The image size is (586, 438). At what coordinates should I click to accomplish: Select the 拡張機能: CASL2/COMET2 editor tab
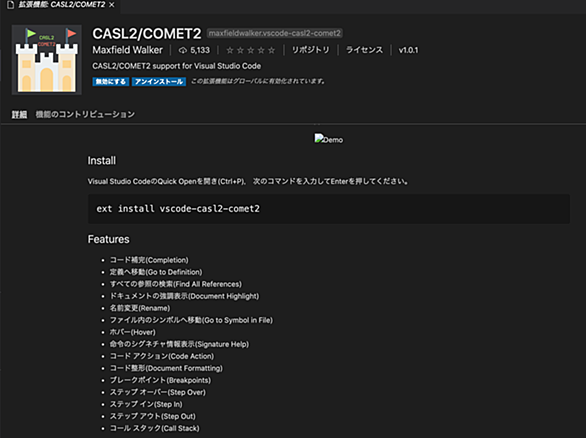pyautogui.click(x=62, y=5)
